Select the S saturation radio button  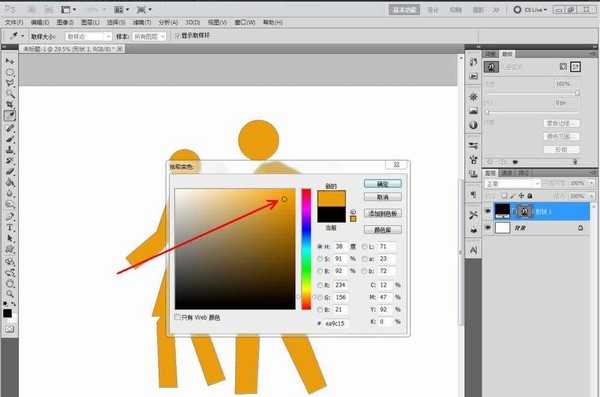(320, 259)
